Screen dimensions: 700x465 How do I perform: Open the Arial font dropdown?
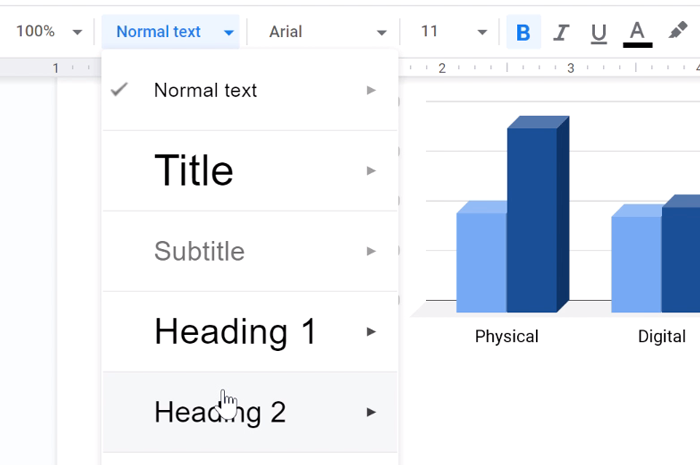pyautogui.click(x=327, y=32)
